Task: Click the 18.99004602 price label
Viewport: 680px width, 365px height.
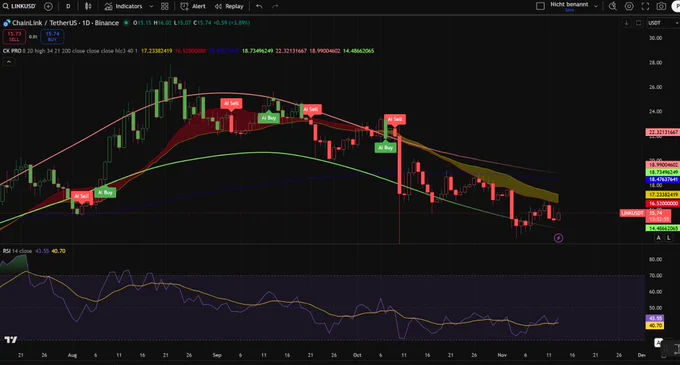Action: (663, 165)
